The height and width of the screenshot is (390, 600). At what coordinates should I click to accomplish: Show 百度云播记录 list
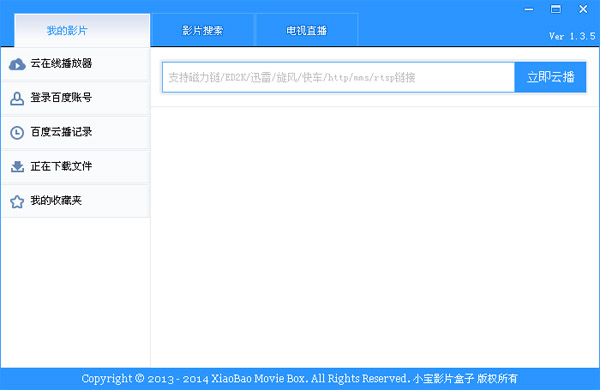76,132
